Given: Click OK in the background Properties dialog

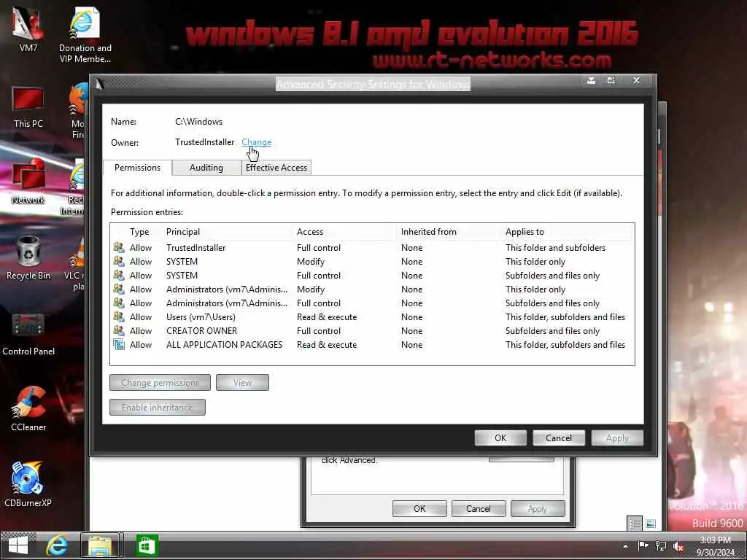Looking at the screenshot, I should [x=419, y=508].
